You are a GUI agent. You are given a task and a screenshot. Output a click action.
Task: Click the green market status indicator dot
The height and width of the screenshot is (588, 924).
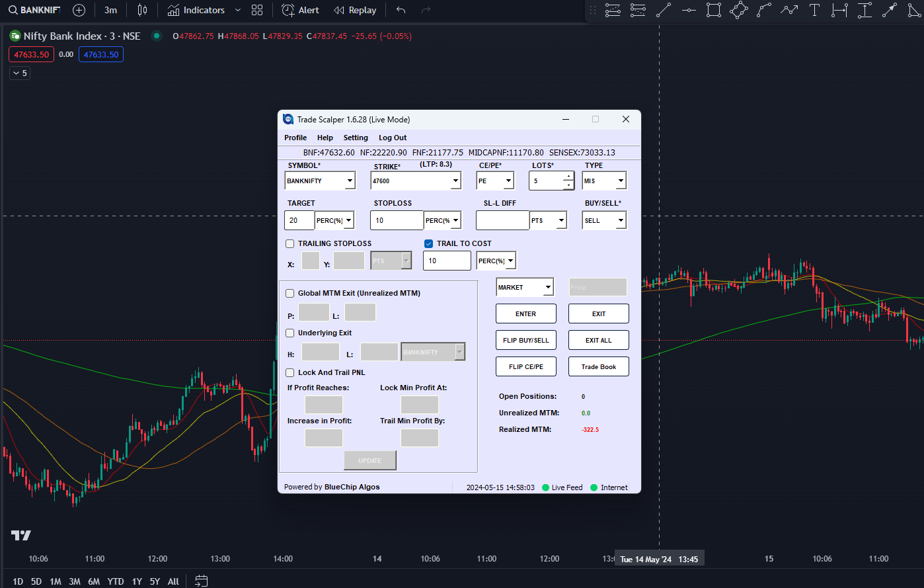click(157, 36)
